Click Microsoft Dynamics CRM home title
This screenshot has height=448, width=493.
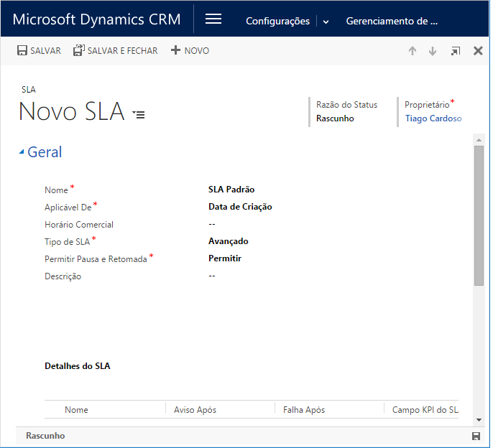[x=96, y=19]
